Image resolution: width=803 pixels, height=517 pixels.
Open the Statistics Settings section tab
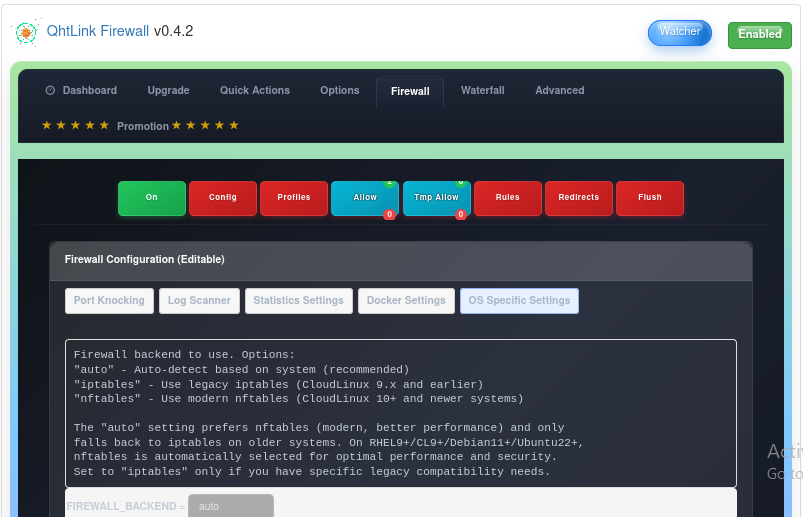[x=299, y=301]
